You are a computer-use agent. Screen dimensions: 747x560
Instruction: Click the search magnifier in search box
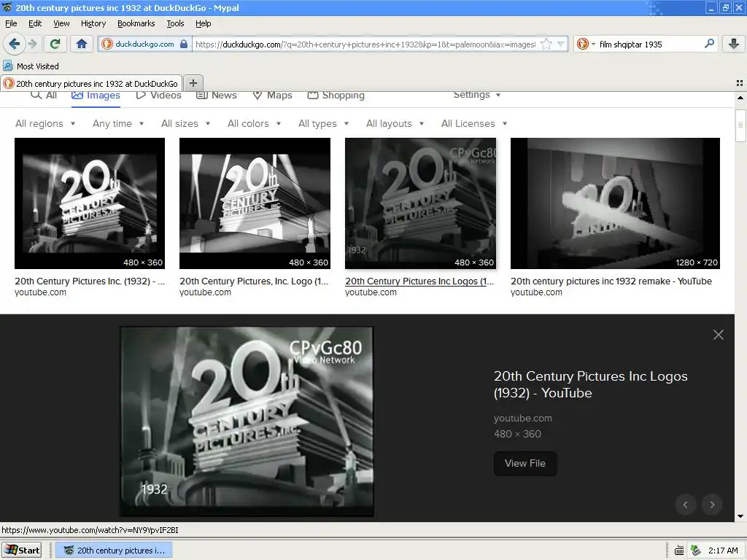(709, 44)
